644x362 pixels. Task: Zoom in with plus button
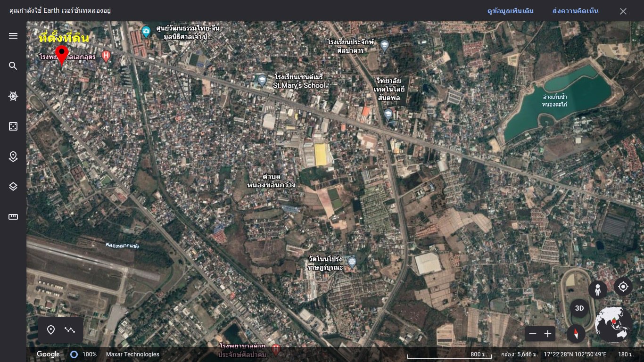(548, 334)
